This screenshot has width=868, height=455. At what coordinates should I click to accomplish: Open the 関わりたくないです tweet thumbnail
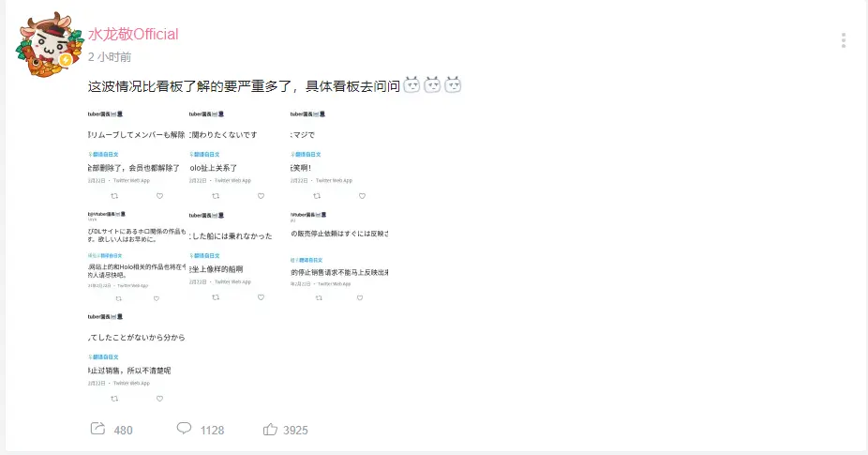pos(237,155)
